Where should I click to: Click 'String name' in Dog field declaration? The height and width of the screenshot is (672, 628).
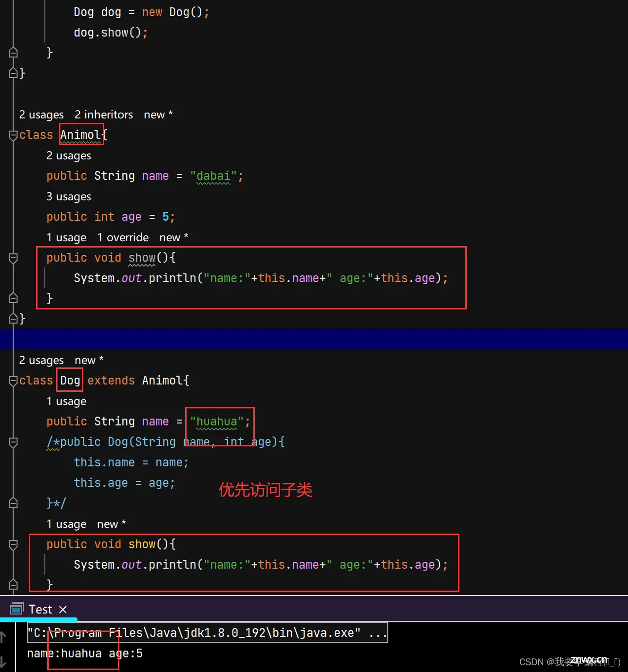coord(132,422)
